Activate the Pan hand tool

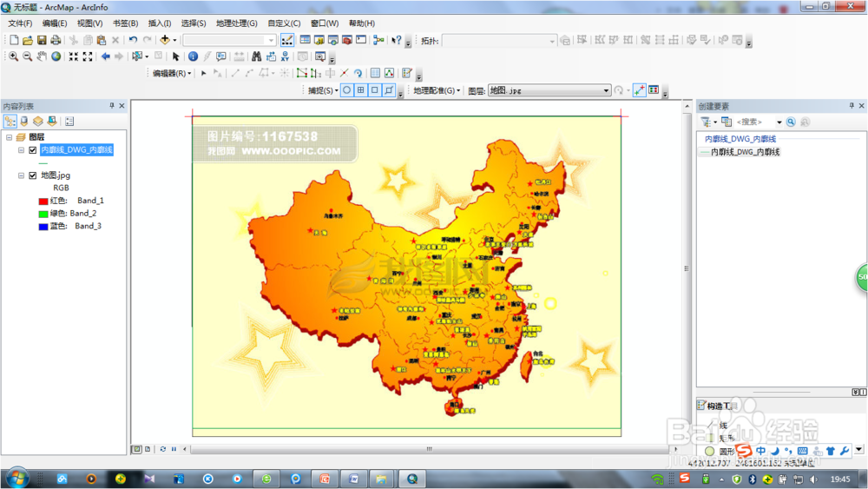click(42, 56)
